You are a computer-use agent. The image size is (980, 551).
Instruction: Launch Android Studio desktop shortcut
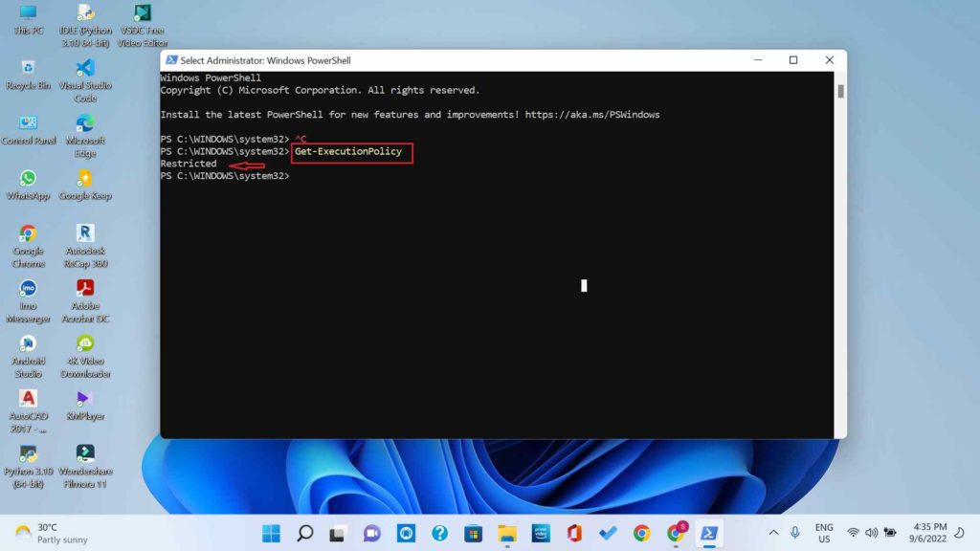click(x=28, y=356)
